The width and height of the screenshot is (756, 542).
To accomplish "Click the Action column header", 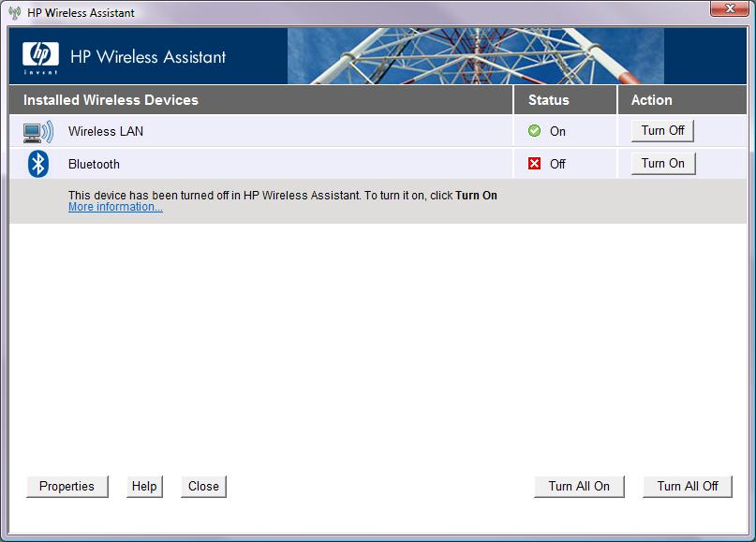I will pyautogui.click(x=652, y=100).
